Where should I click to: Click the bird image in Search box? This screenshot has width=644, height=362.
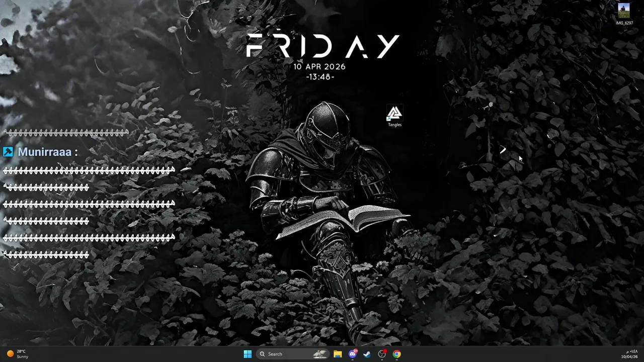(x=319, y=354)
